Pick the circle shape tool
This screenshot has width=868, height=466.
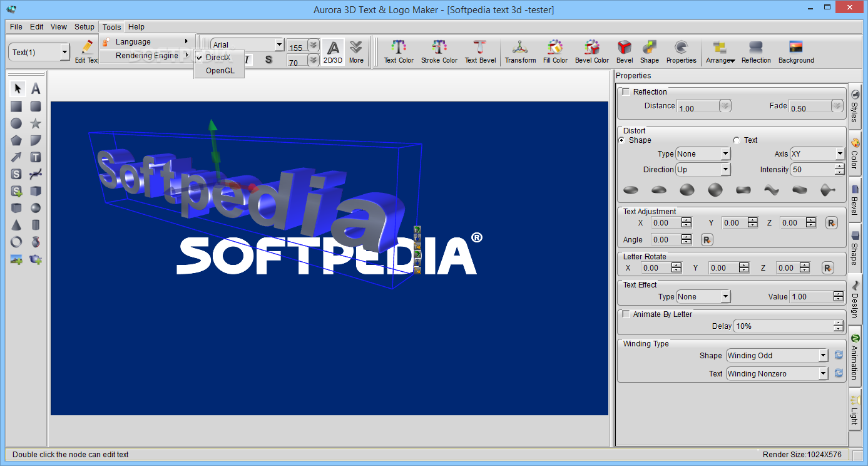coord(17,123)
